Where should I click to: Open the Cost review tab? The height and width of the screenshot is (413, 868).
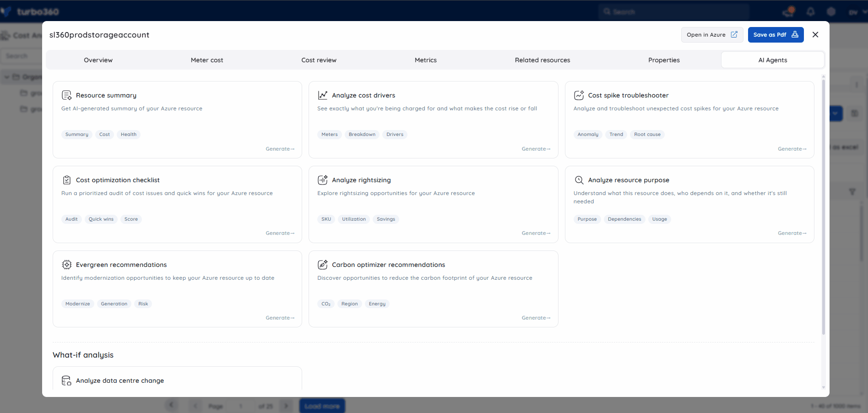coord(319,60)
